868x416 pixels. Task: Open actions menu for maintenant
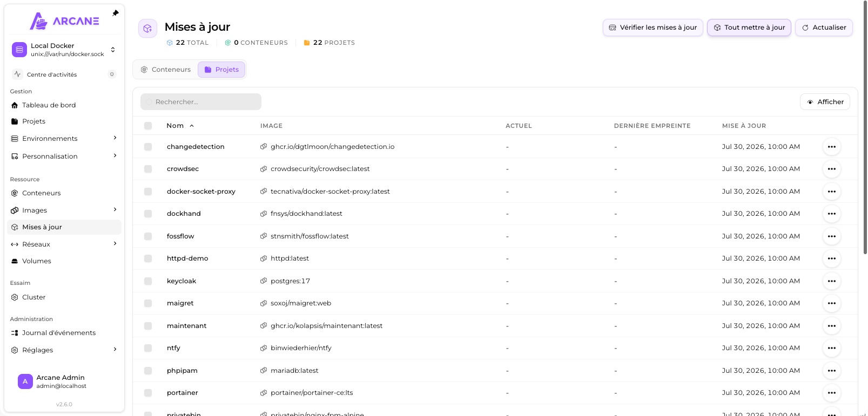point(832,326)
